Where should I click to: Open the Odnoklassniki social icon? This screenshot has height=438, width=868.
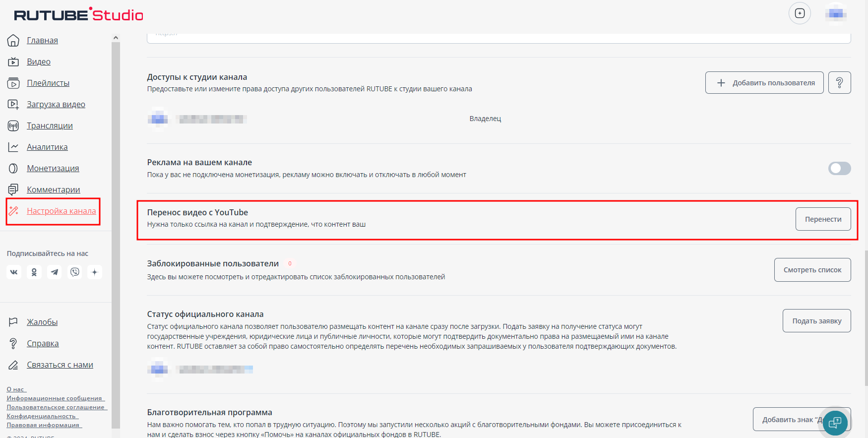34,272
